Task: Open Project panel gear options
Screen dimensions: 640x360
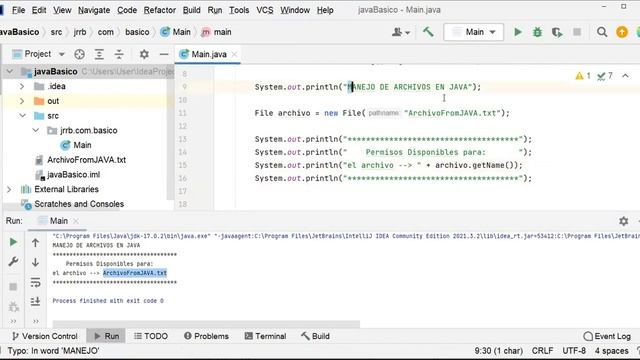Action: pos(144,54)
